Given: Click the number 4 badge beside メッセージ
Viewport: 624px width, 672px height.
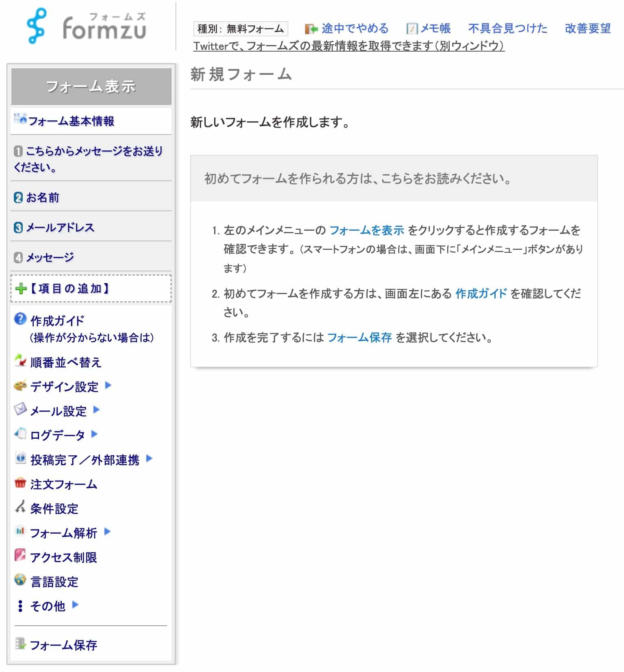Looking at the screenshot, I should (x=18, y=258).
